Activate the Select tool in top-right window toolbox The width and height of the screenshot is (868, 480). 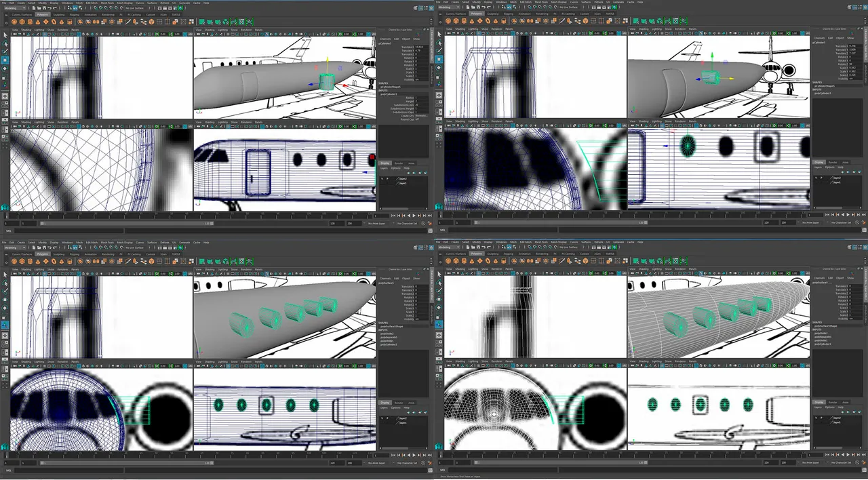point(439,35)
